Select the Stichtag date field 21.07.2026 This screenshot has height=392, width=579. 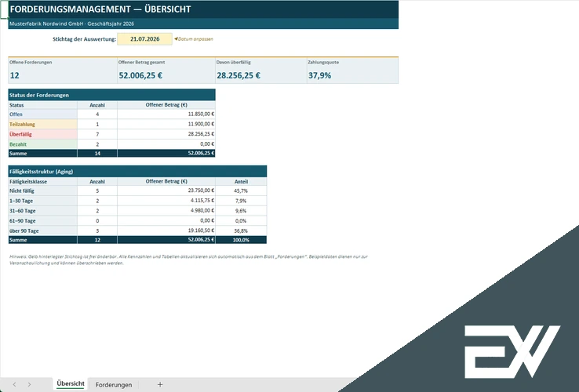(x=144, y=38)
